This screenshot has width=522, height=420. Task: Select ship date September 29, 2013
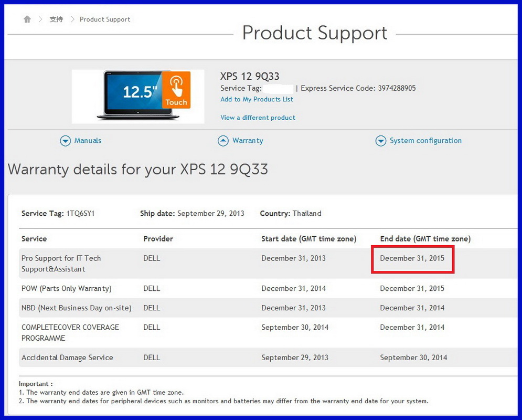(x=211, y=214)
